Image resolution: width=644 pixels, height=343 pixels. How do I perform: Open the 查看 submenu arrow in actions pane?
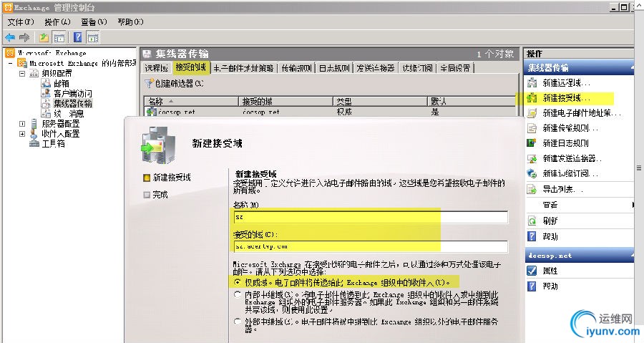click(633, 205)
